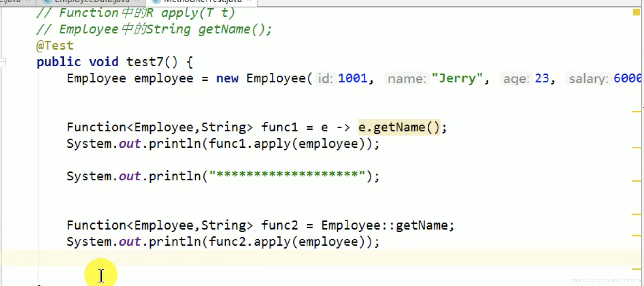Click the Employee::getName method reference
Screen dimensions: 644x286
tap(384, 225)
